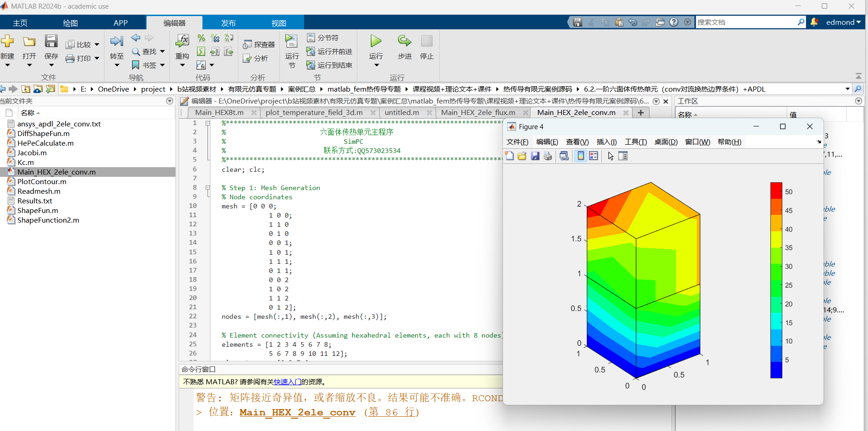868x431 pixels.
Task: Click the red segment at the colorbar top
Action: (776, 190)
